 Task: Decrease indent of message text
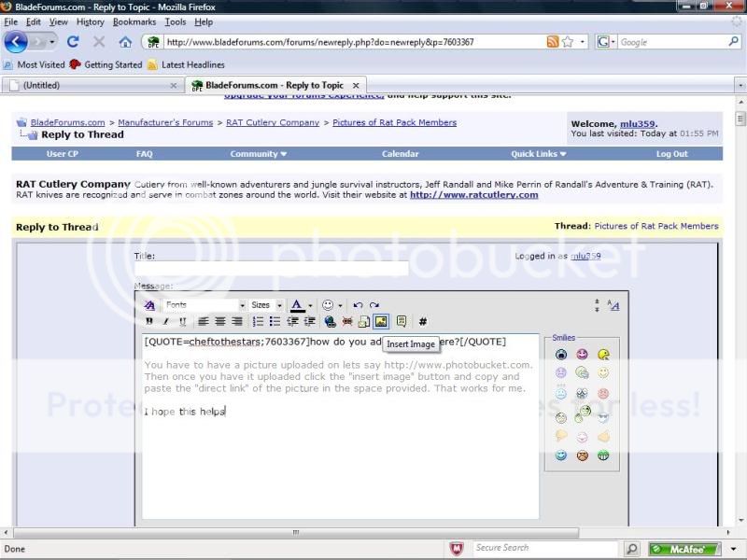click(x=292, y=321)
